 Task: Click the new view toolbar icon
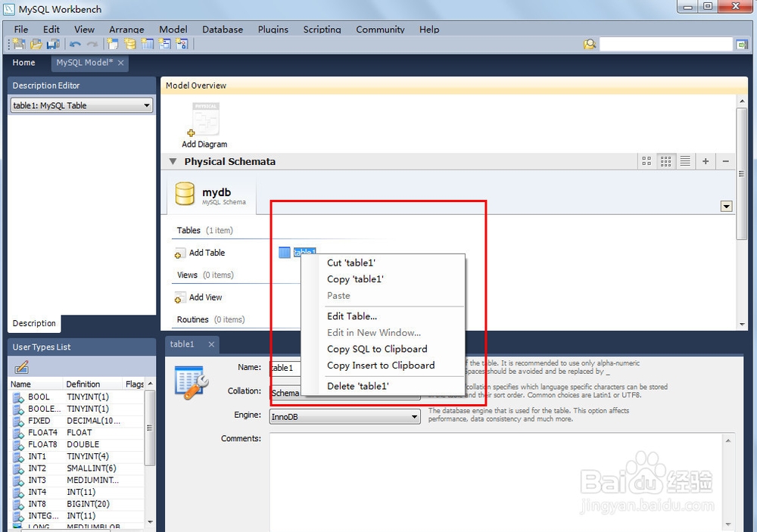pyautogui.click(x=164, y=44)
